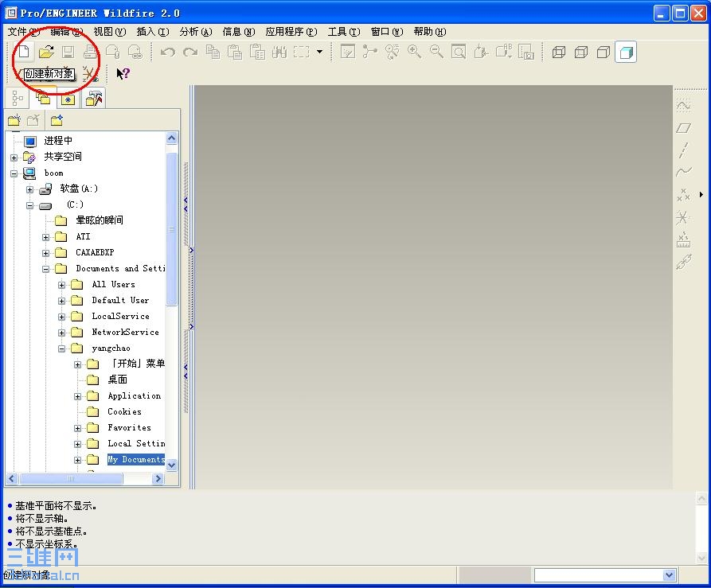Viewport: 711px width, 588px height.
Task: Click the tree's vertical scrollbar down arrow
Action: click(171, 465)
